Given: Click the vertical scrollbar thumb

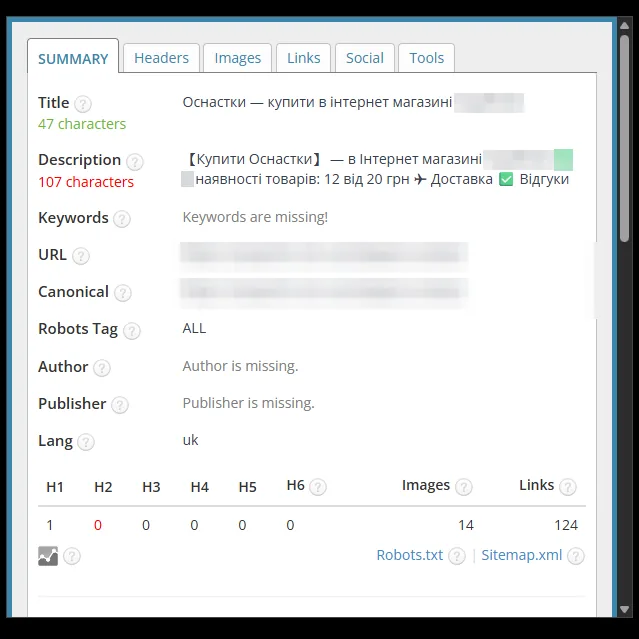Looking at the screenshot, I should point(625,139).
